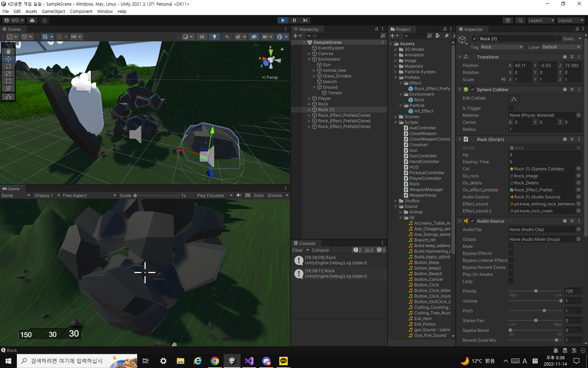Click the Pause button in toolbar
The width and height of the screenshot is (588, 368).
294,20
